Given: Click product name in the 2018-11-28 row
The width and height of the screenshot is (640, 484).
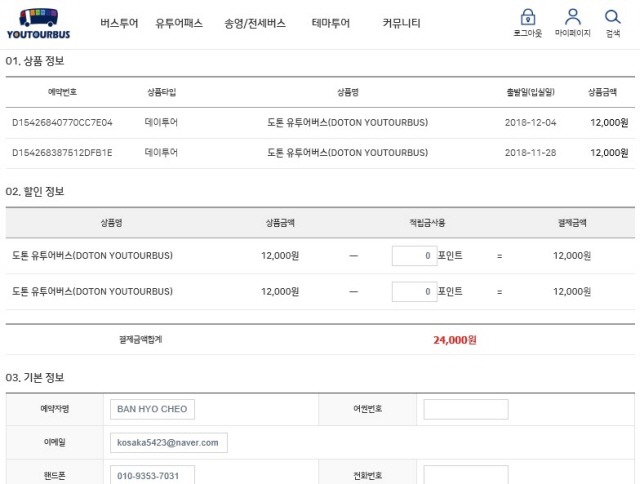Looking at the screenshot, I should (347, 153).
